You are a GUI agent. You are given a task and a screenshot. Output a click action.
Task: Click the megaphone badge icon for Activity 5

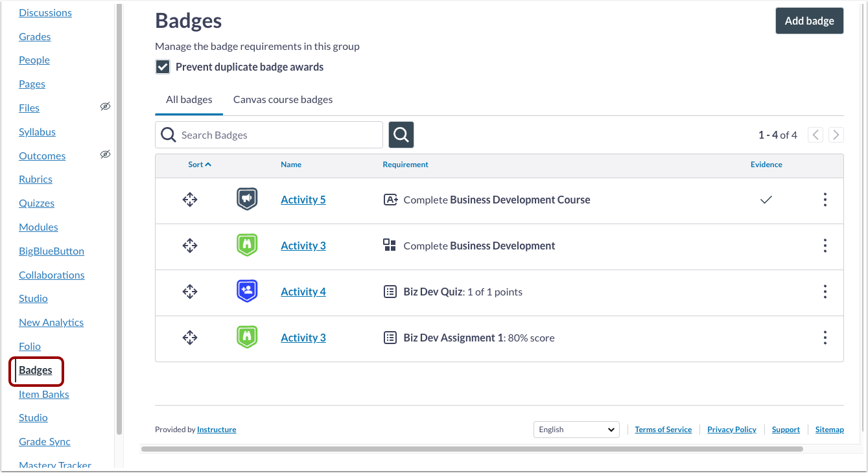pyautogui.click(x=247, y=200)
